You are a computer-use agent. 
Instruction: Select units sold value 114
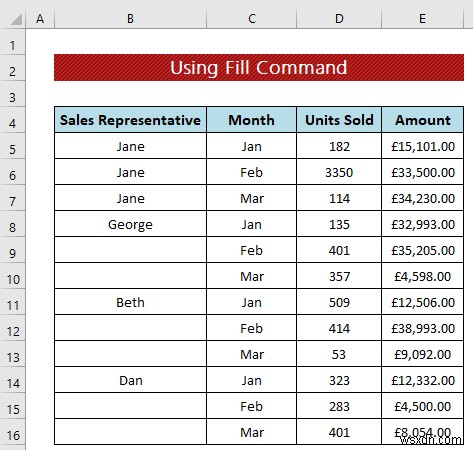tap(339, 198)
